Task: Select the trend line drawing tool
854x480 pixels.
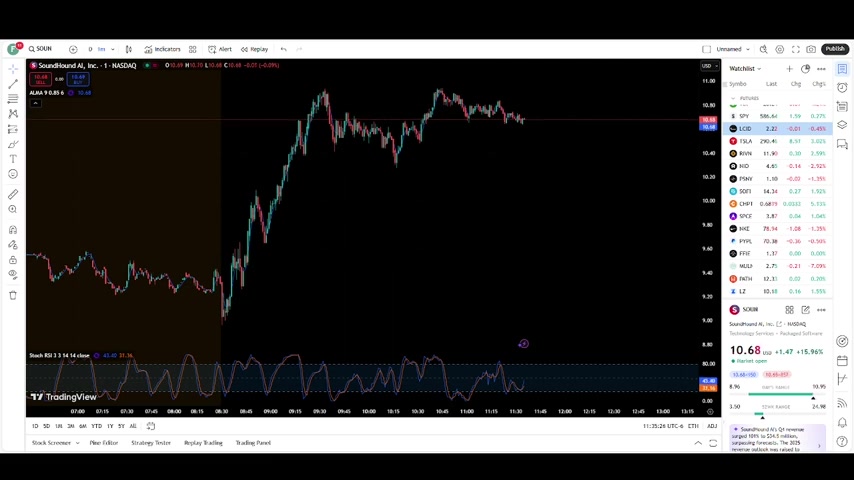Action: (x=13, y=84)
